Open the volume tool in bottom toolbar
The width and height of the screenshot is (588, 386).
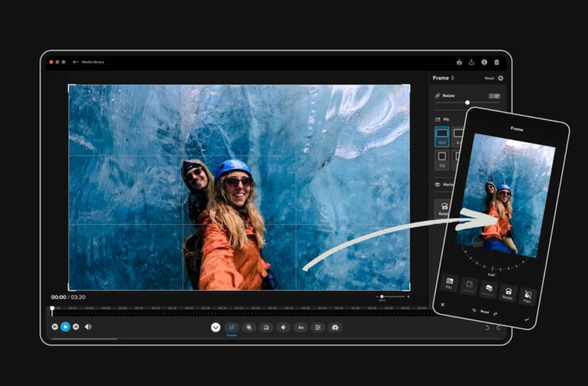(283, 327)
